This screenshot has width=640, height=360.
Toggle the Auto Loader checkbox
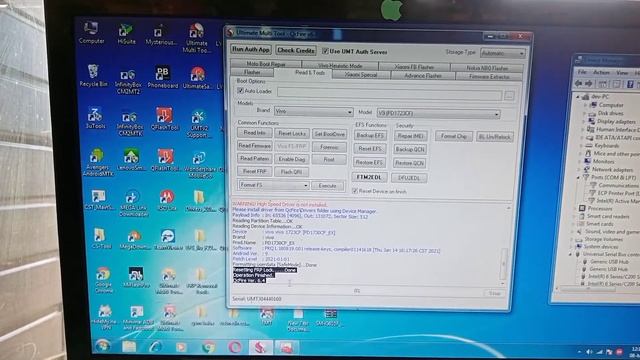pyautogui.click(x=240, y=91)
